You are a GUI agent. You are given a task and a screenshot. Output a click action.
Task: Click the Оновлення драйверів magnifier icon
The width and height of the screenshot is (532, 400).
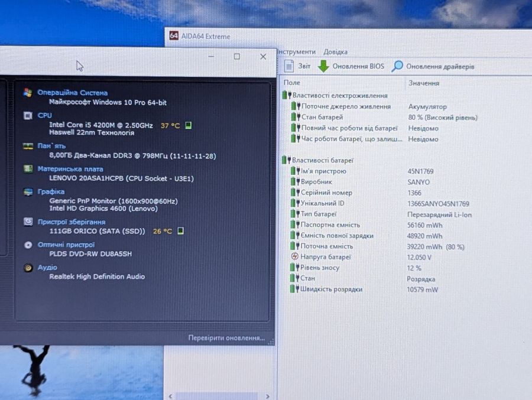(x=397, y=66)
